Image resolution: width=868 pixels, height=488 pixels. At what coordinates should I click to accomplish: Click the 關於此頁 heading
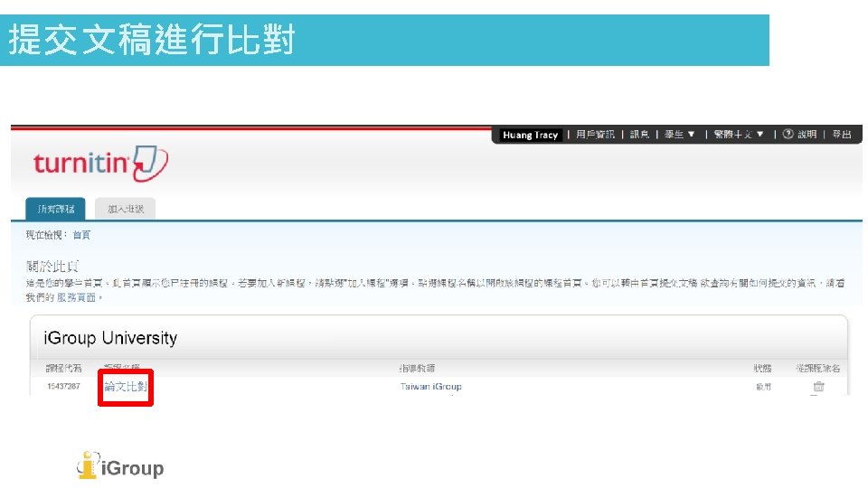[52, 267]
